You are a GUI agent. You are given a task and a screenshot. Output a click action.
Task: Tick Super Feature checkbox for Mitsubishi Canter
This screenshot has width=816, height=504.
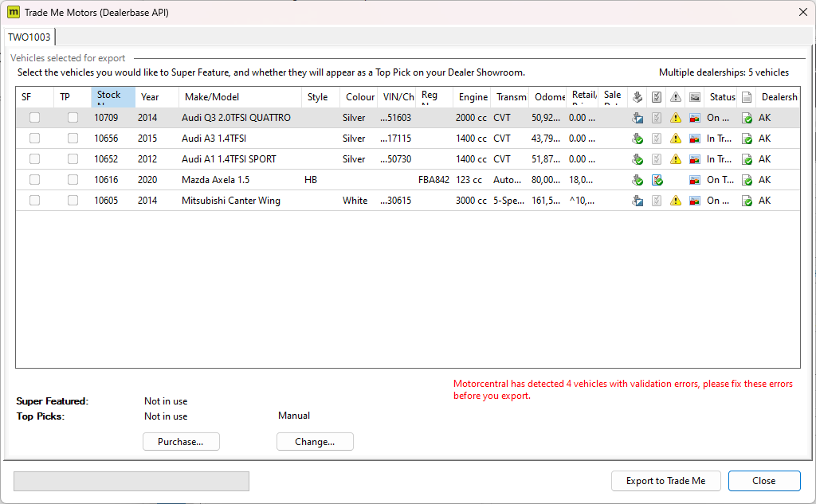click(x=35, y=201)
